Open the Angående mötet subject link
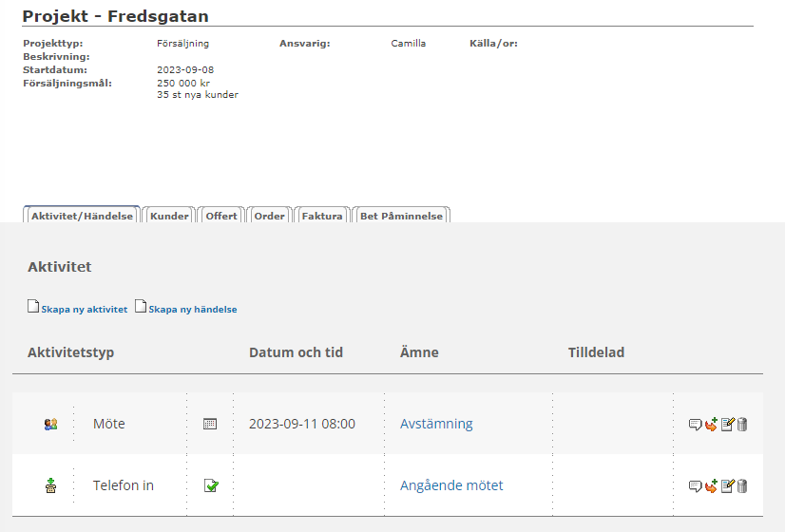The width and height of the screenshot is (785, 532). point(451,485)
